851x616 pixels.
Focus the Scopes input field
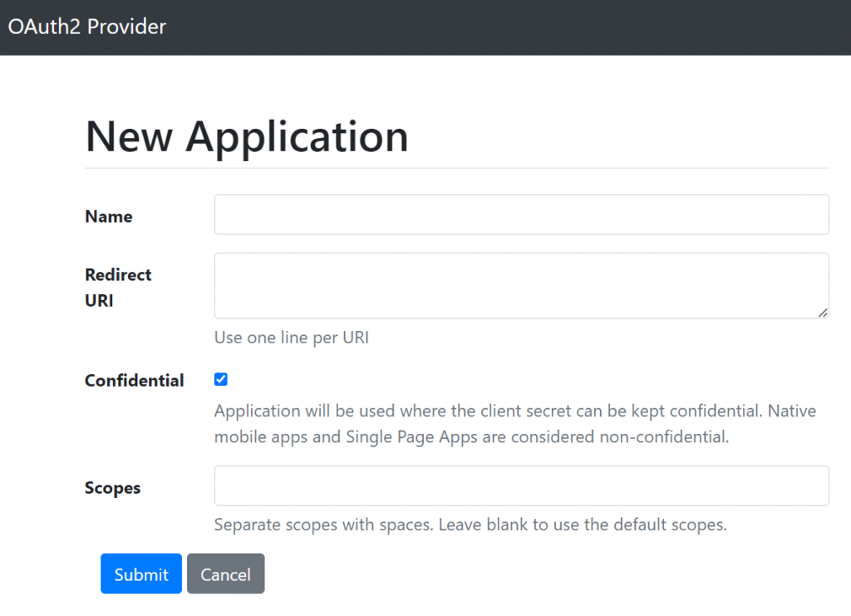point(521,485)
